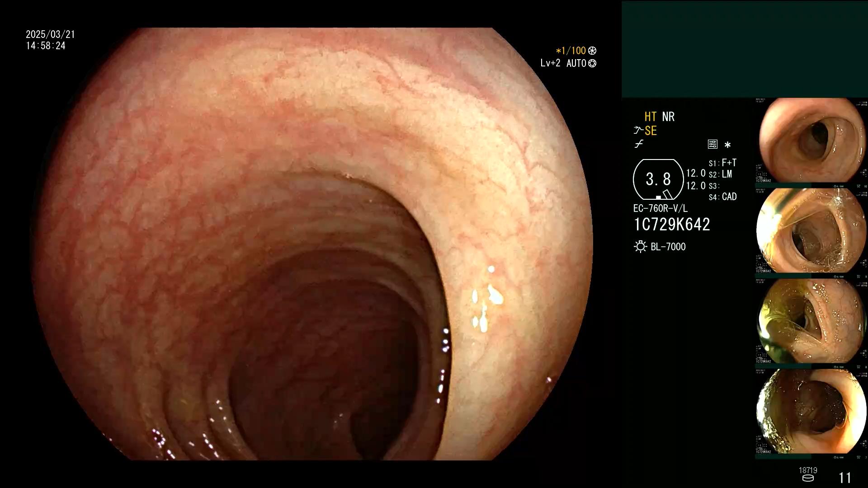Click the S1: F+T switch assignment

[722, 163]
